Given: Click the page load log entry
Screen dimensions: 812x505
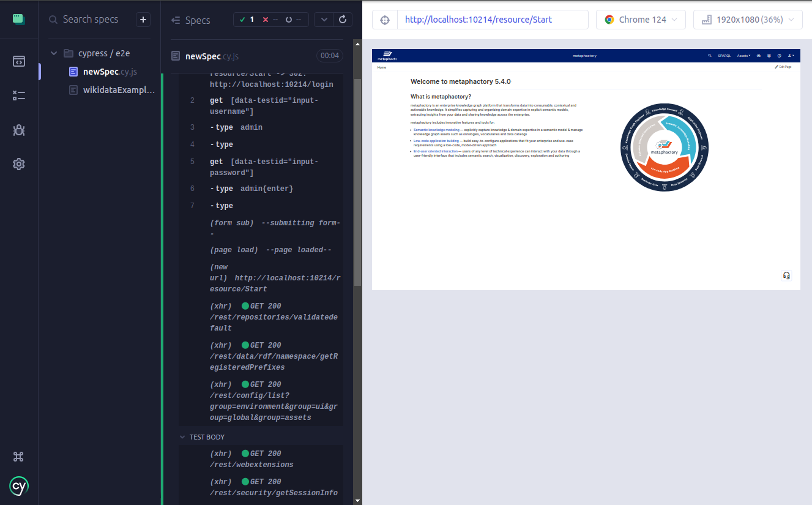Looking at the screenshot, I should 261,250.
